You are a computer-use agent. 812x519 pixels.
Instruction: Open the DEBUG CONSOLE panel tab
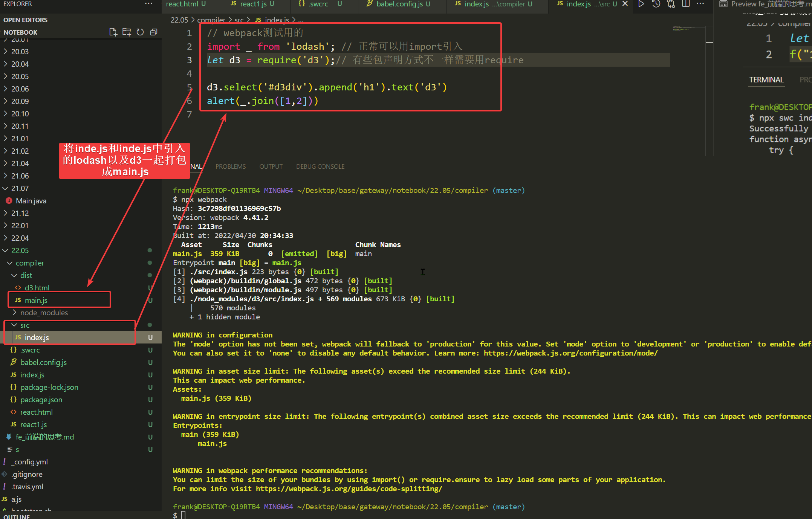click(x=320, y=166)
